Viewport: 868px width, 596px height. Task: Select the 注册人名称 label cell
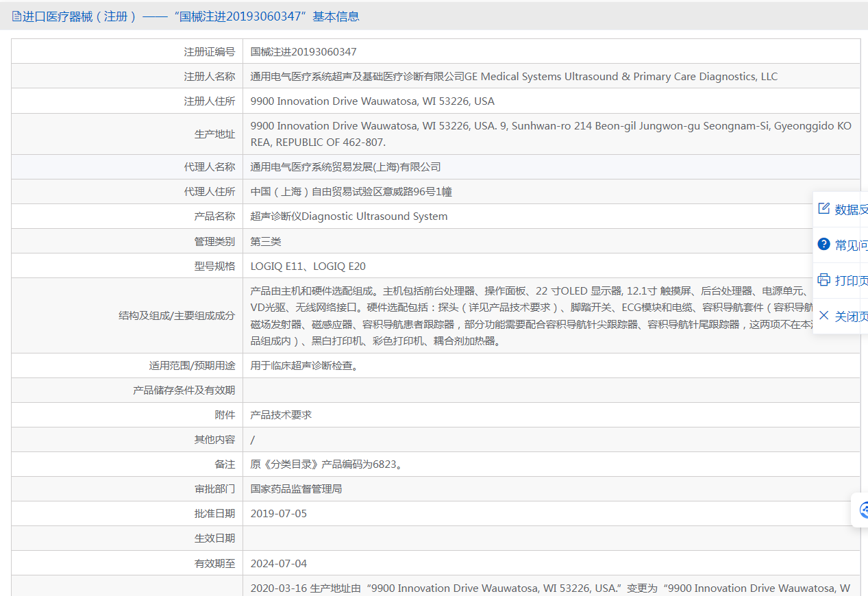click(127, 76)
